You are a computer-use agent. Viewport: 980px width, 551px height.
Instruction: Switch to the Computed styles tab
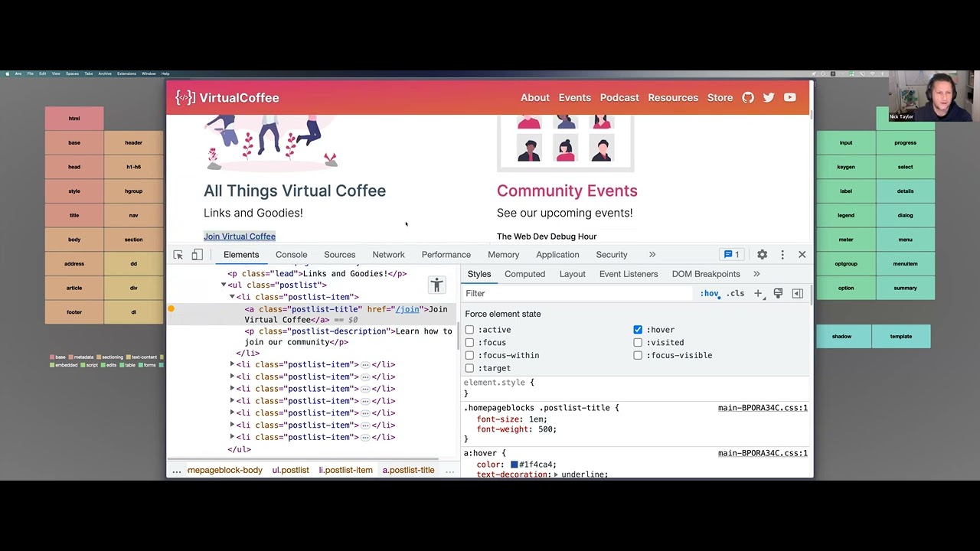pyautogui.click(x=524, y=274)
